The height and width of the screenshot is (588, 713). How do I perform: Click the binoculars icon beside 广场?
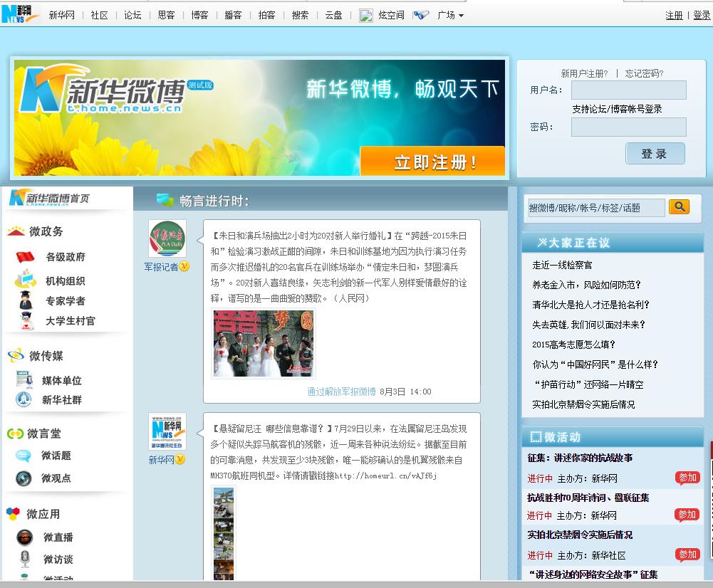(x=421, y=15)
